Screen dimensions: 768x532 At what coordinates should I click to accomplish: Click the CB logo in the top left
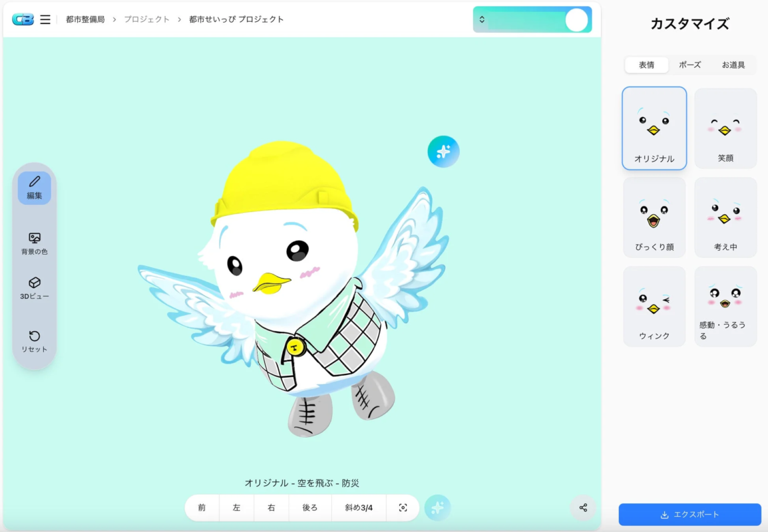pos(23,19)
